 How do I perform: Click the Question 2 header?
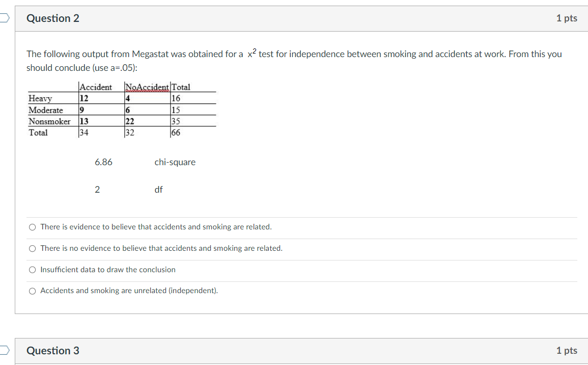pos(52,18)
